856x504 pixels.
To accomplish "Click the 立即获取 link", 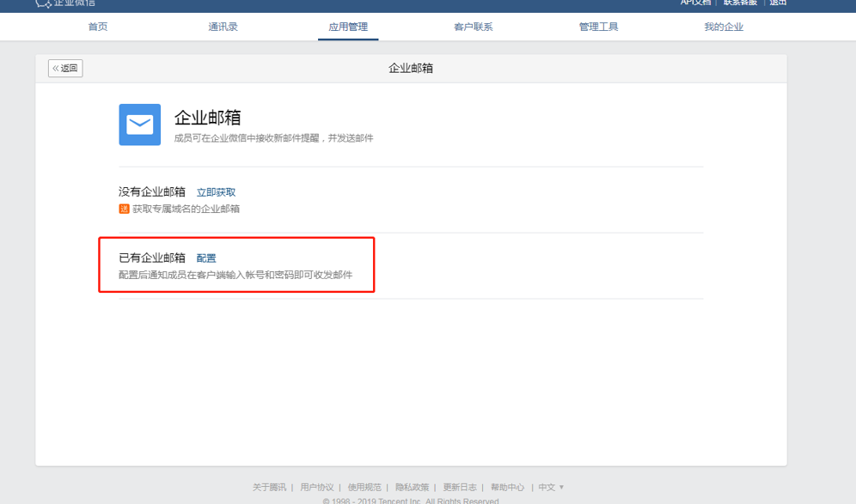I will pos(216,192).
